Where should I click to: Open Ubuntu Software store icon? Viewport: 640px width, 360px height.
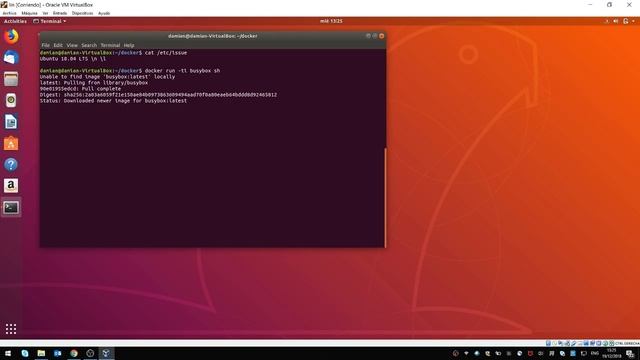(11, 143)
